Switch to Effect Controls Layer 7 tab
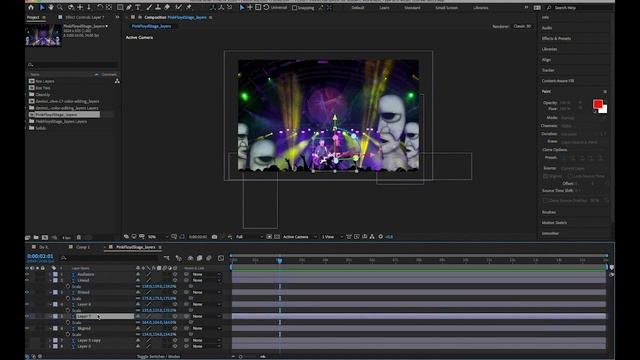Image resolution: width=640 pixels, height=360 pixels. (85, 18)
